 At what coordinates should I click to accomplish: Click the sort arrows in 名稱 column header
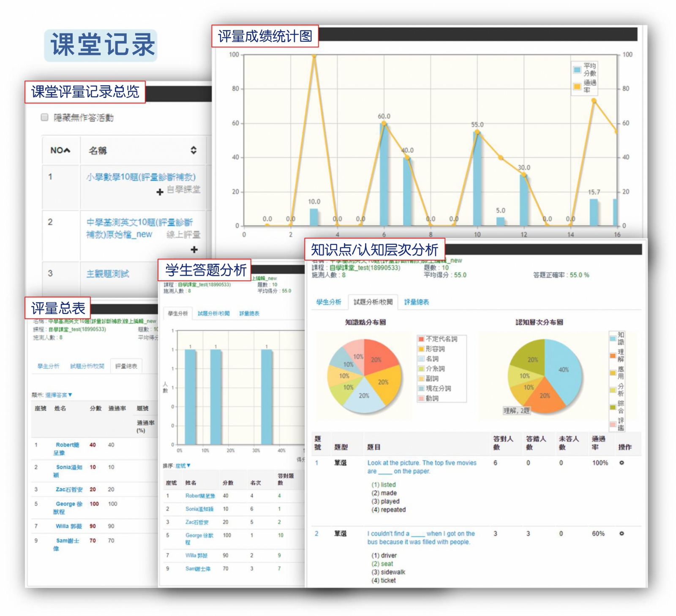(194, 150)
